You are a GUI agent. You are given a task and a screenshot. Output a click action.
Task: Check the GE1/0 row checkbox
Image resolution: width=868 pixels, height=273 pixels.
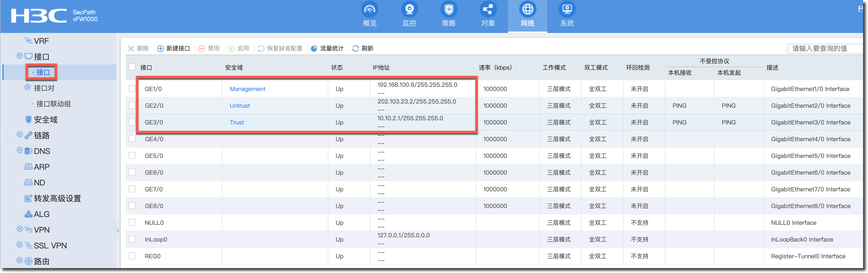(132, 89)
